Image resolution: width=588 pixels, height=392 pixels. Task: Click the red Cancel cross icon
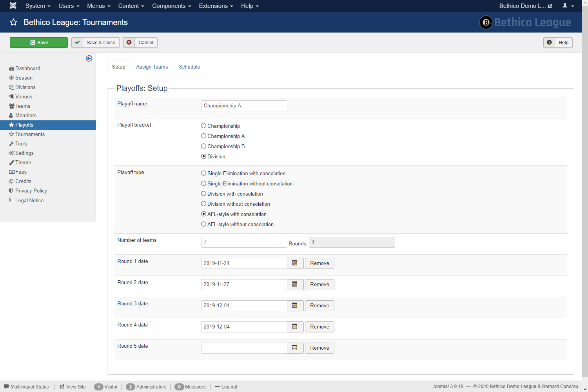(x=129, y=42)
